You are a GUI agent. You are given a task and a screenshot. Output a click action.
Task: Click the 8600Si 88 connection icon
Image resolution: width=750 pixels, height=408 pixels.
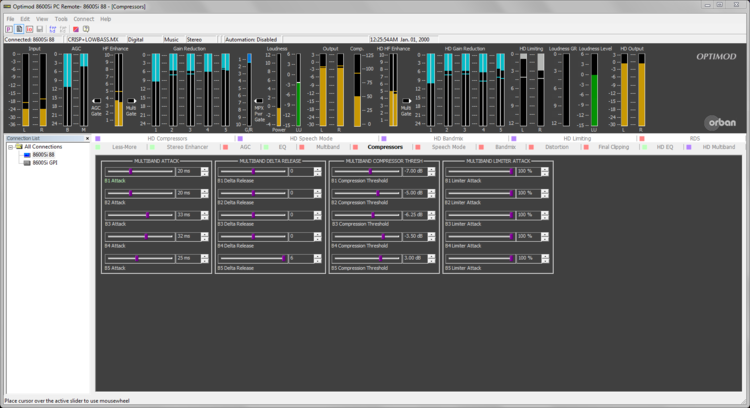coord(27,155)
